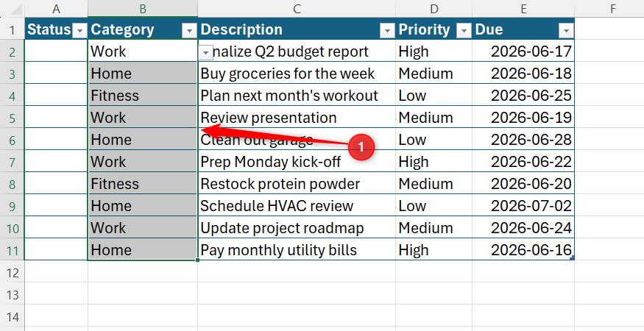Select column C header
Image resolution: width=644 pixels, height=331 pixels.
point(297,9)
